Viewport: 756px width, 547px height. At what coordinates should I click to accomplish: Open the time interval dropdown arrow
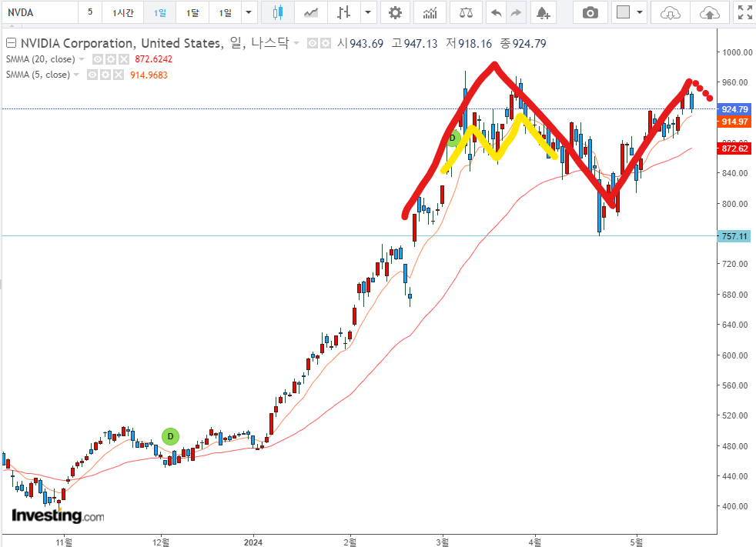coord(249,12)
